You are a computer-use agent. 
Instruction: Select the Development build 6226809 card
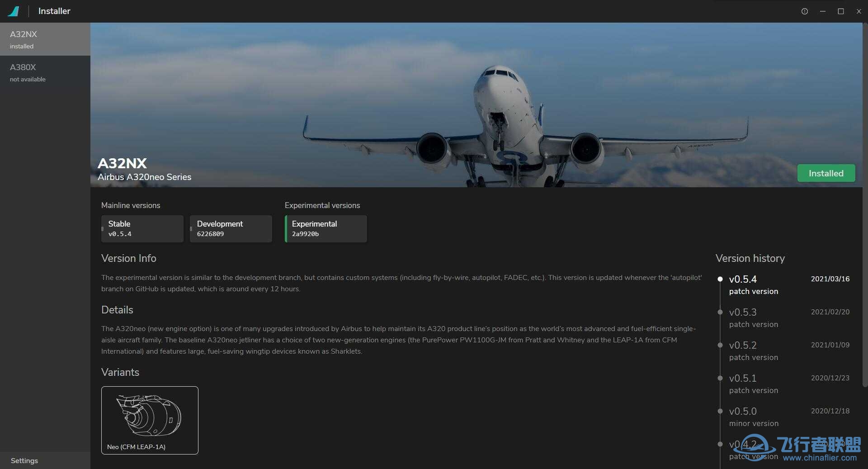coord(231,229)
